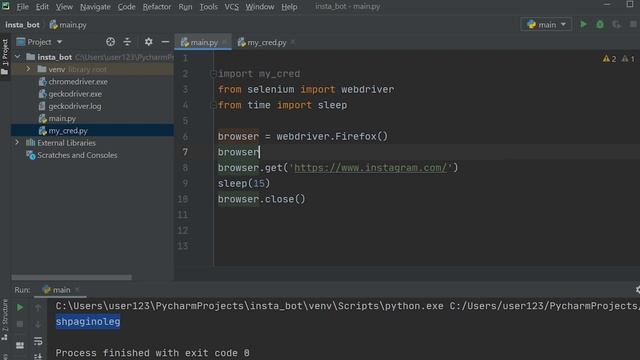Run the main configuration with green play button
This screenshot has width=640, height=360.
tap(583, 24)
